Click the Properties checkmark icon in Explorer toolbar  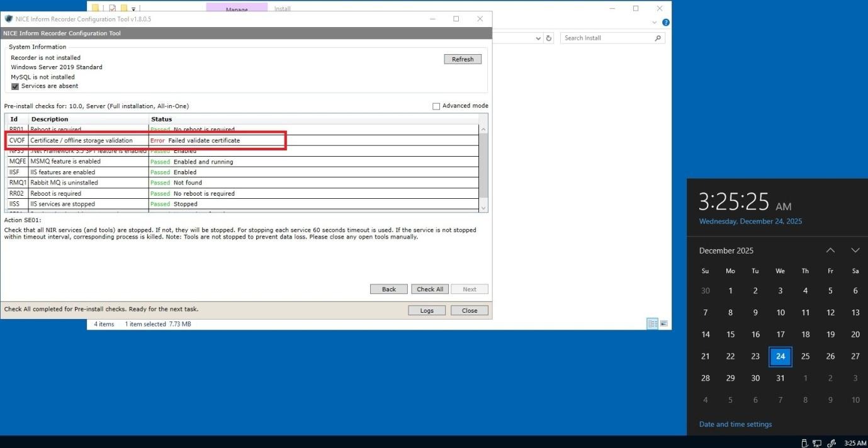click(x=112, y=8)
